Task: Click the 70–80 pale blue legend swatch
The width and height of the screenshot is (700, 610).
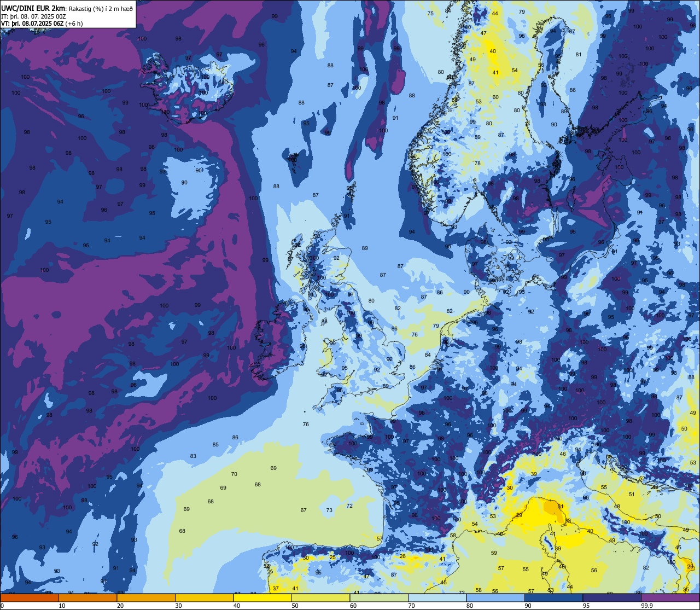Action: [437, 597]
